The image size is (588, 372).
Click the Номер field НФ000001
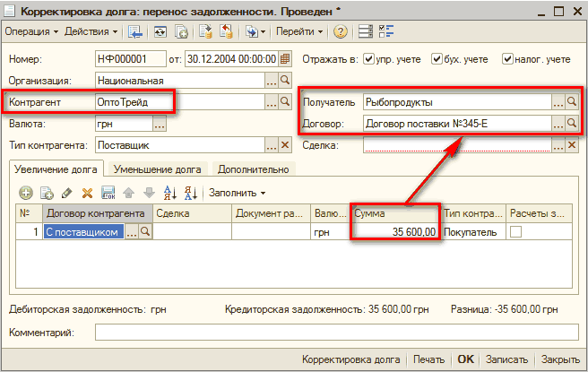tap(131, 59)
